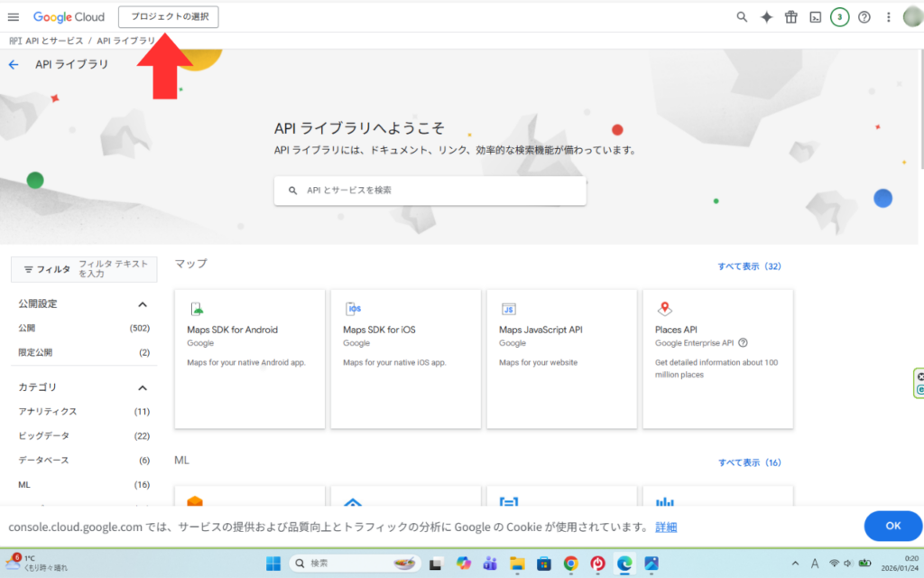Go back using API Library arrow
Screen dimensions: 924x578
[14, 64]
